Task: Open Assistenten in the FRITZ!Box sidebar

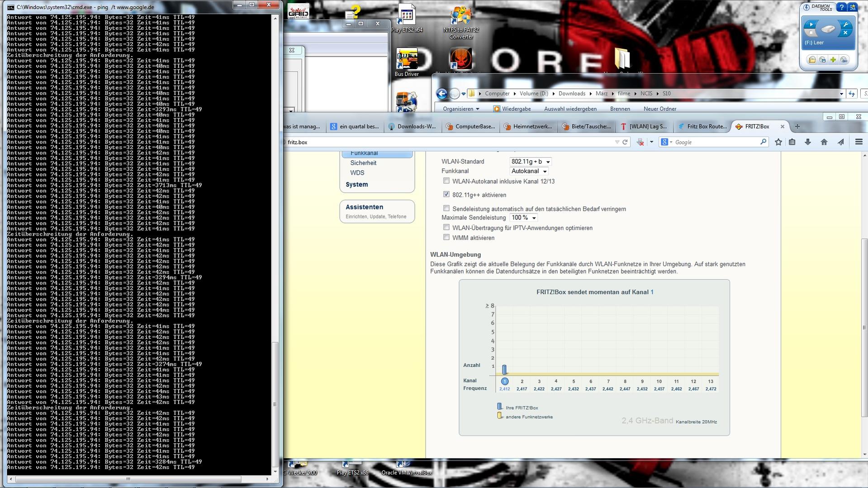Action: tap(365, 207)
